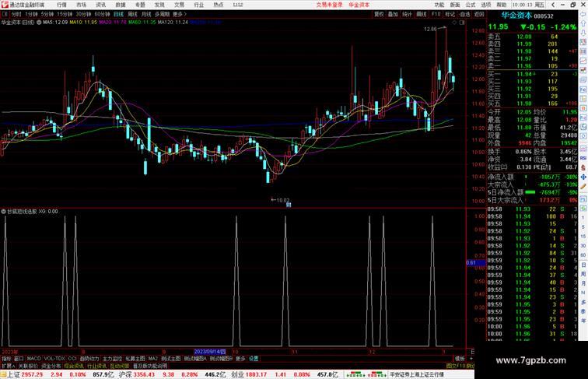This screenshot has width=588, height=379.
Task: Expand the 扩展 panel arrow
Action: pos(8,366)
